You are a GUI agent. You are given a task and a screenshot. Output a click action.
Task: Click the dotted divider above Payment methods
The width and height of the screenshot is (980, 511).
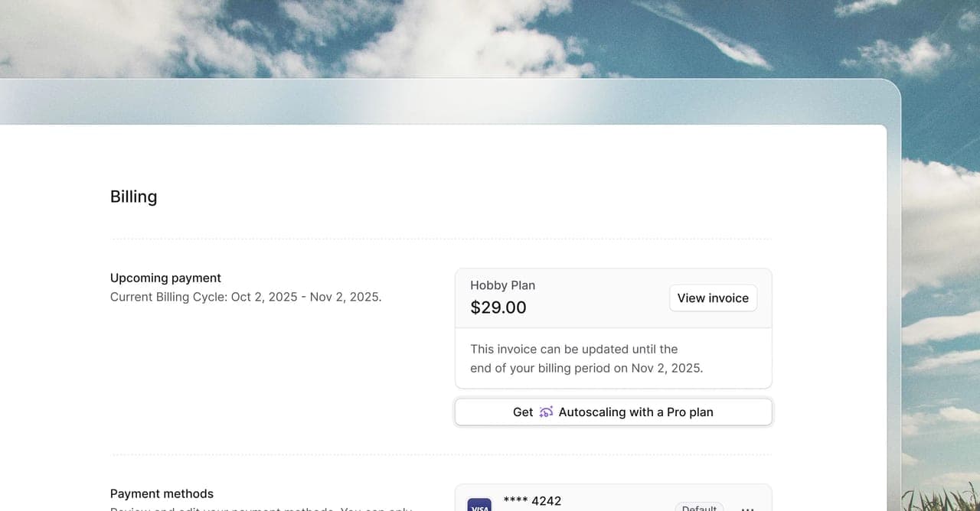click(441, 454)
